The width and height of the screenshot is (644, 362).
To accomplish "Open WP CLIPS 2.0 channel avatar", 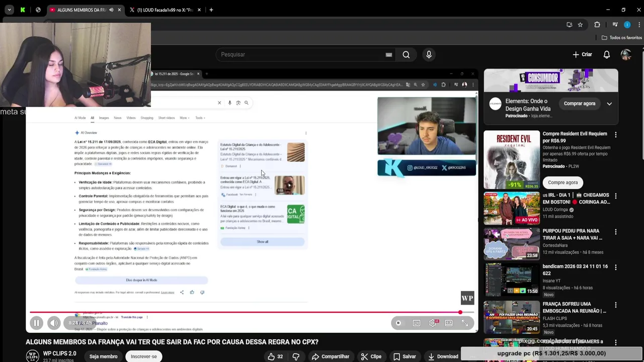I will pos(32,356).
